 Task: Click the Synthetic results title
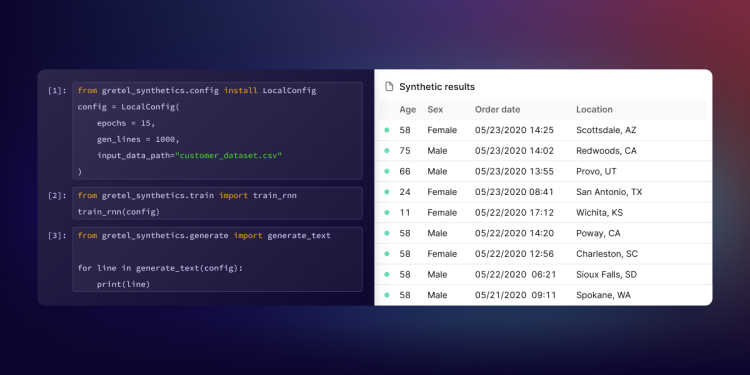(x=437, y=87)
